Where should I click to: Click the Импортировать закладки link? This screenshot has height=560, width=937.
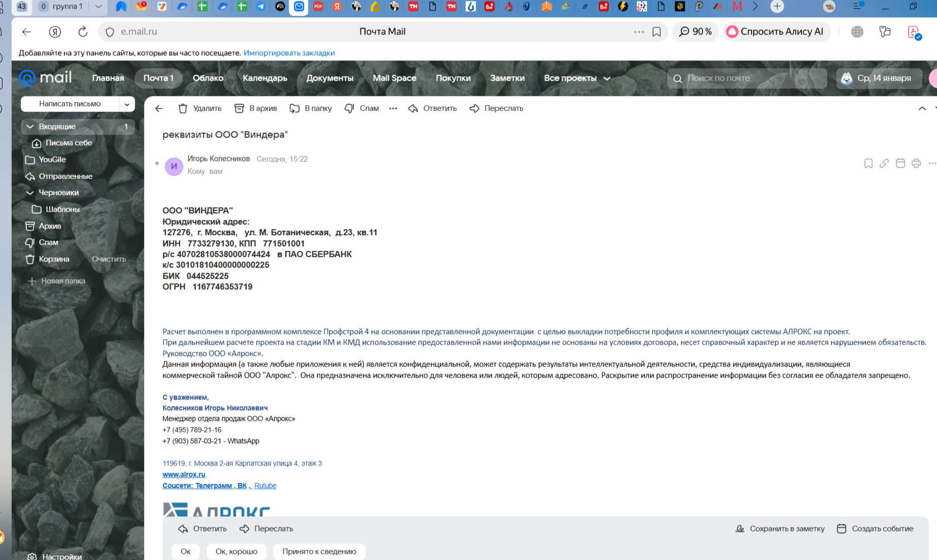click(289, 53)
